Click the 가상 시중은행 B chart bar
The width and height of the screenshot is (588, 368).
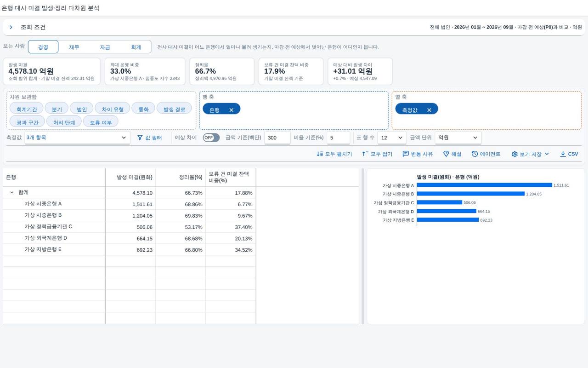click(470, 194)
